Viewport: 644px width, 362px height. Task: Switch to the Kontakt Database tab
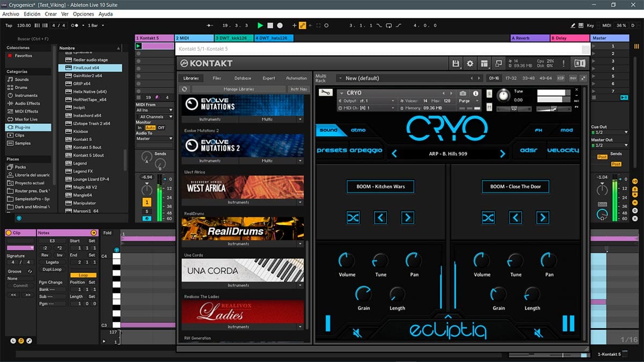[x=243, y=78]
